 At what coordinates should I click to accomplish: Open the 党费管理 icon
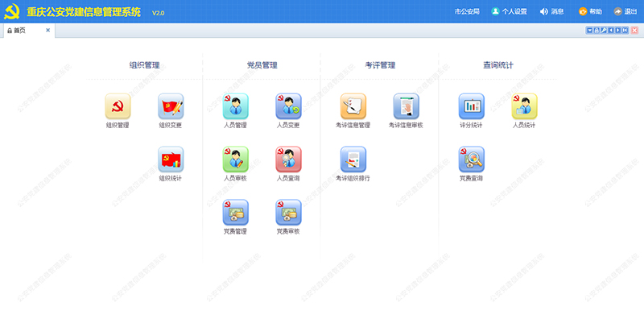coord(236,212)
